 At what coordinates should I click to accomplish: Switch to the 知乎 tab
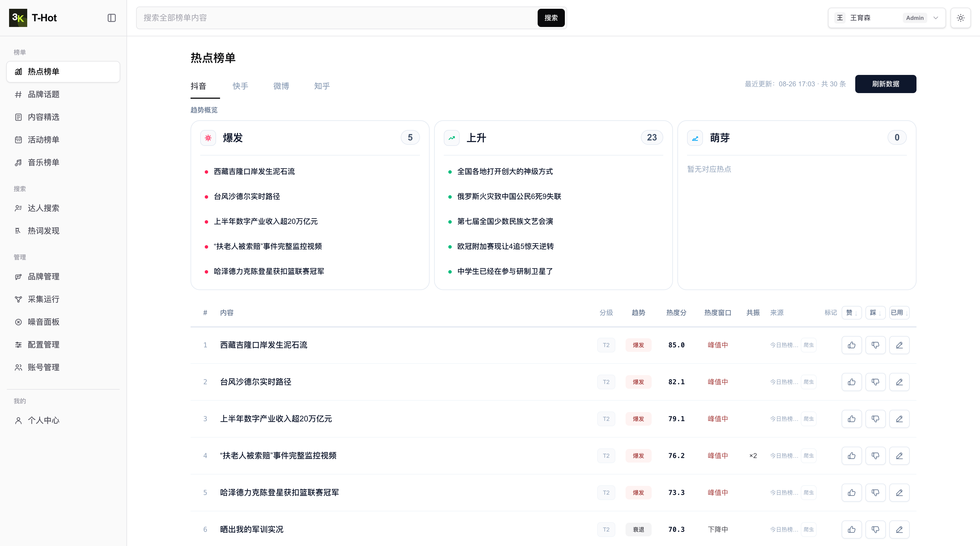[x=322, y=86]
